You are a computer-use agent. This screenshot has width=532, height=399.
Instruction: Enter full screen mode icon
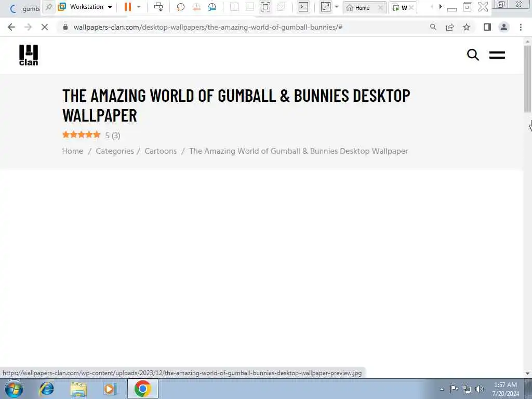click(x=265, y=7)
